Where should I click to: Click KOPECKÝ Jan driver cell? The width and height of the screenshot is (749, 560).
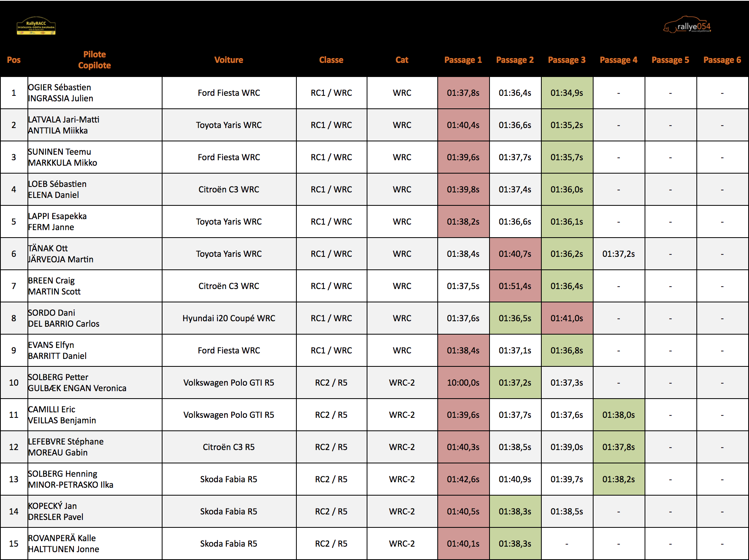(95, 512)
